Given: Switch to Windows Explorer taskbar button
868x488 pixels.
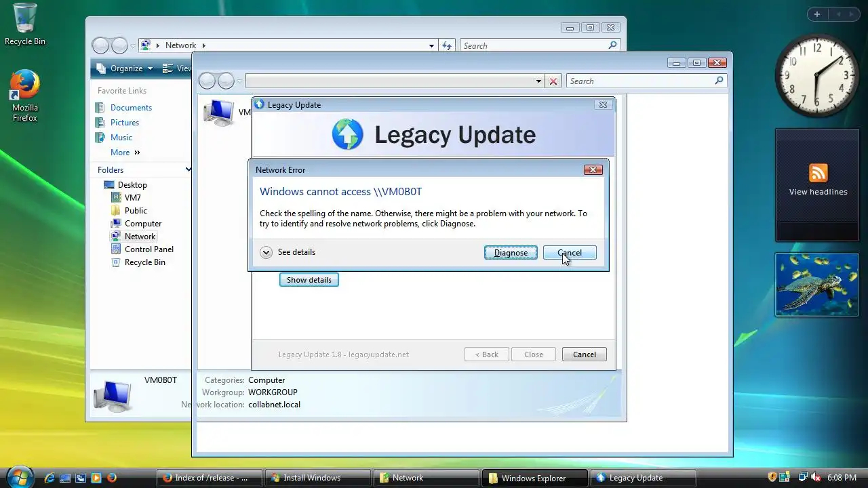Looking at the screenshot, I should coord(534,478).
